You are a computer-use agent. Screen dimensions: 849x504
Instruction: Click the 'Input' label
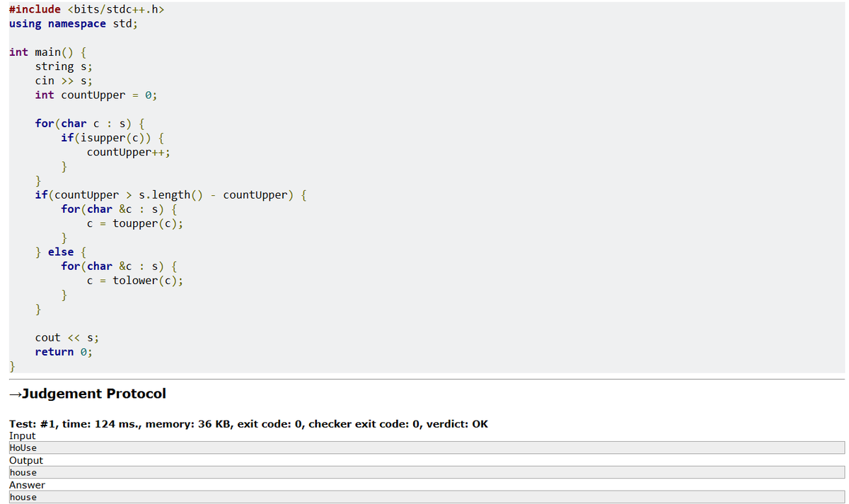point(22,436)
